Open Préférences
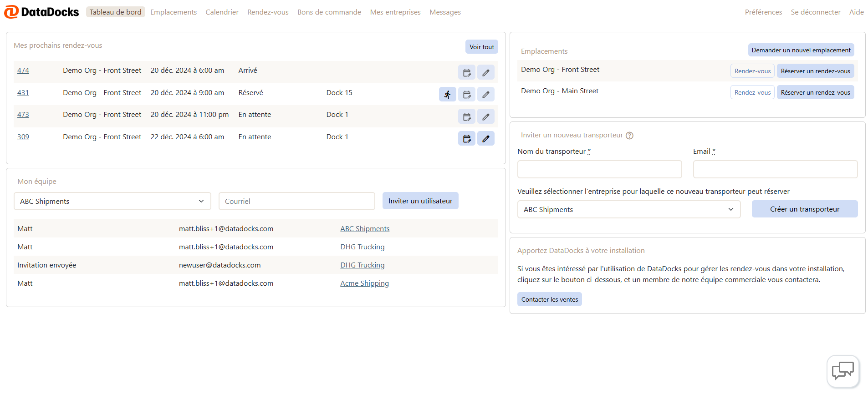The height and width of the screenshot is (404, 868). (x=763, y=12)
